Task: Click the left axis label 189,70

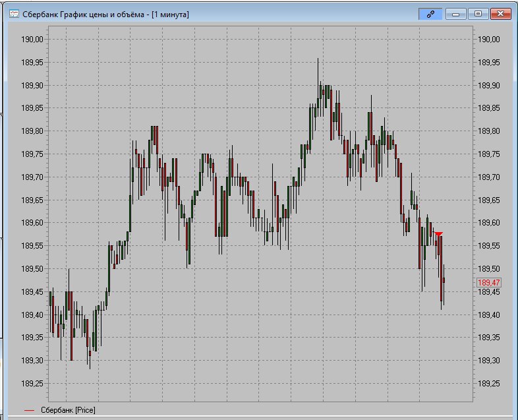Action: (x=32, y=177)
